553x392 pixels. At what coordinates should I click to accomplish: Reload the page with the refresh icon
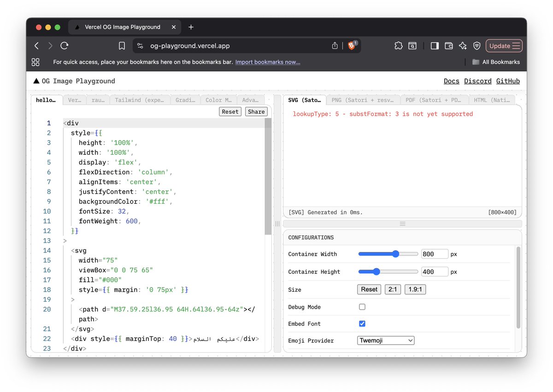65,46
